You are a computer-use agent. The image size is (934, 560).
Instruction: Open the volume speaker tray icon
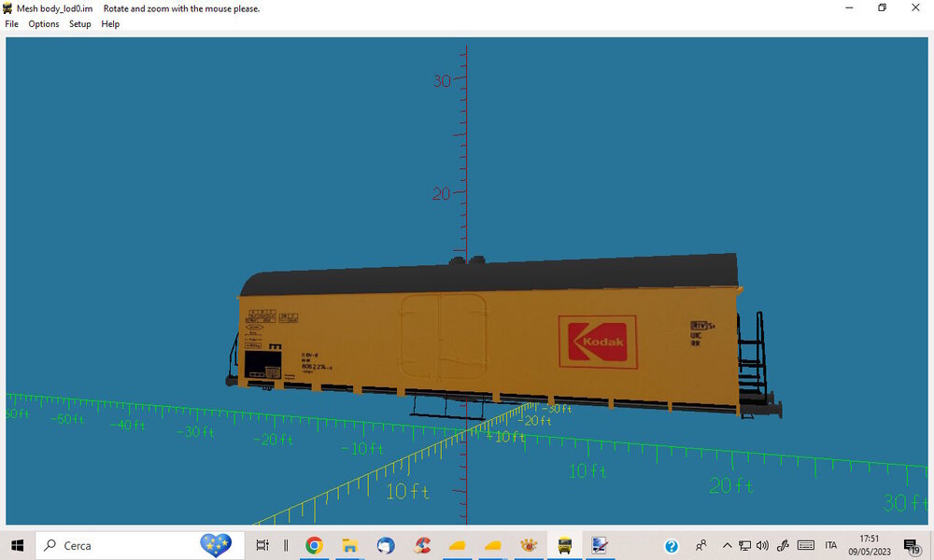pyautogui.click(x=762, y=545)
